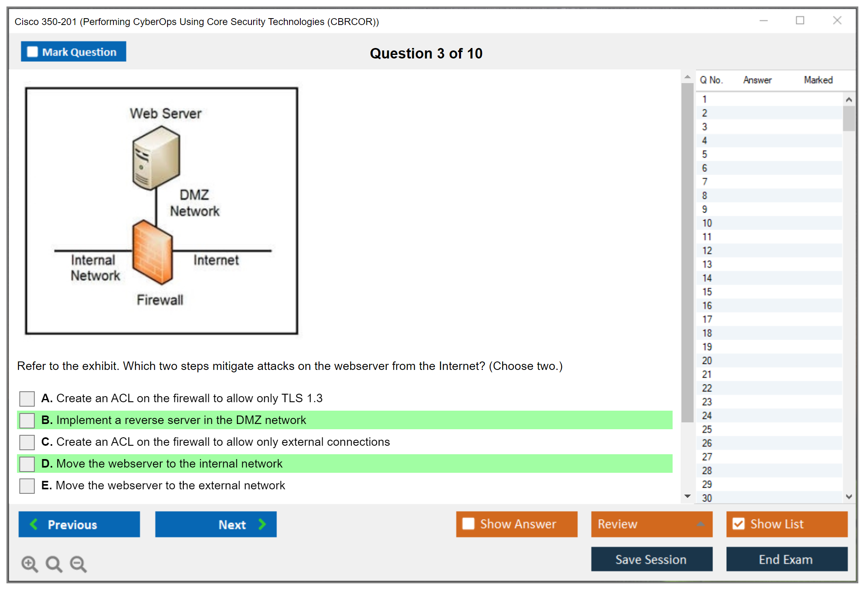
Task: Select question 10 in the list
Action: (x=707, y=223)
